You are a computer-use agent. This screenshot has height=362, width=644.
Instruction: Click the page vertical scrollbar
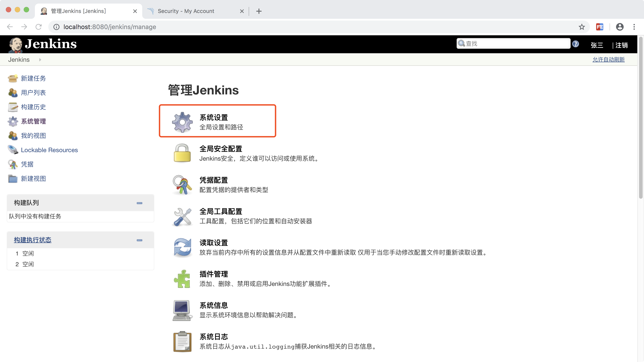(x=640, y=118)
